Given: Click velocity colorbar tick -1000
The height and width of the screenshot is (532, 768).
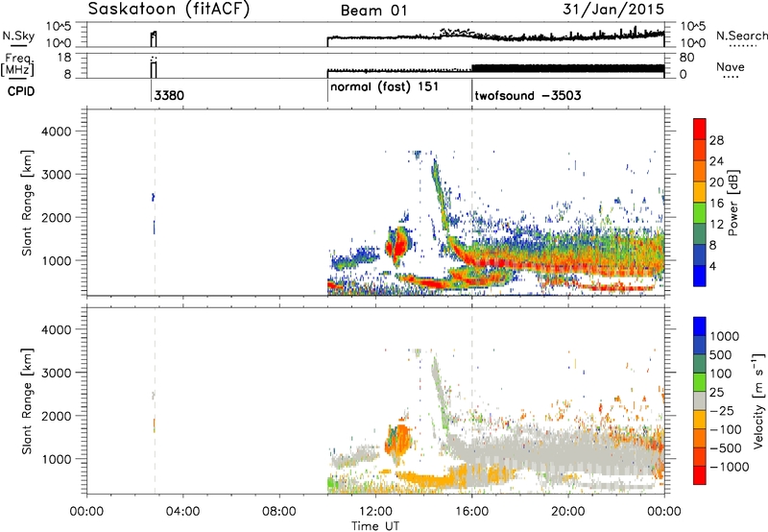Looking at the screenshot, I should (729, 467).
